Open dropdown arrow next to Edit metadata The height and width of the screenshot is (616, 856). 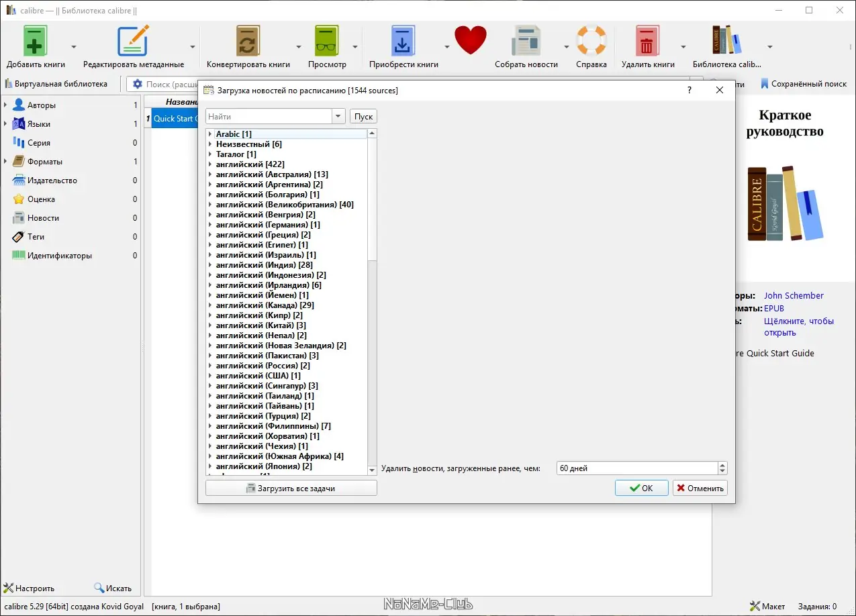coord(193,47)
